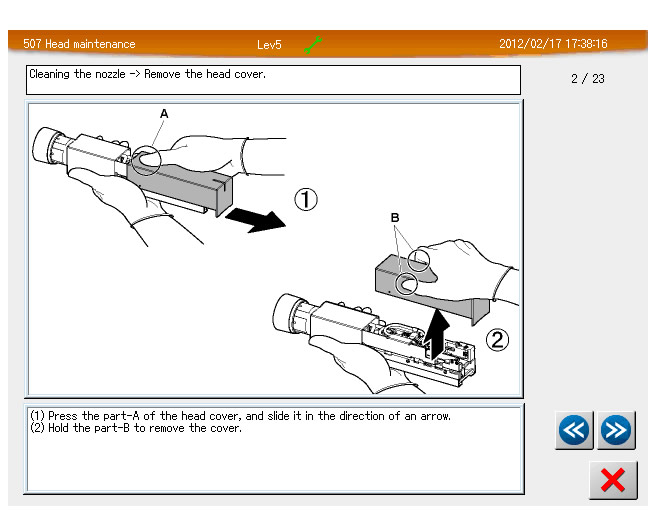Click the page counter '2 / 23'

pyautogui.click(x=588, y=79)
